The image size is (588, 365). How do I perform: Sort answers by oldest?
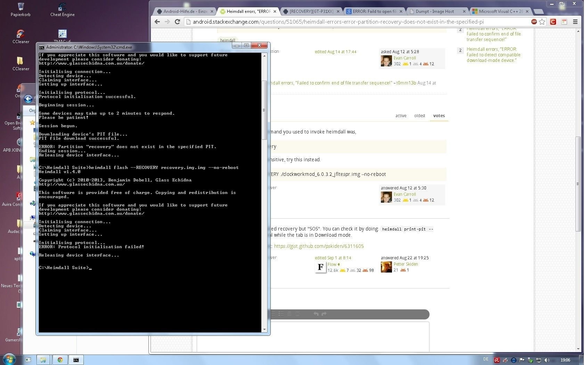[419, 116]
